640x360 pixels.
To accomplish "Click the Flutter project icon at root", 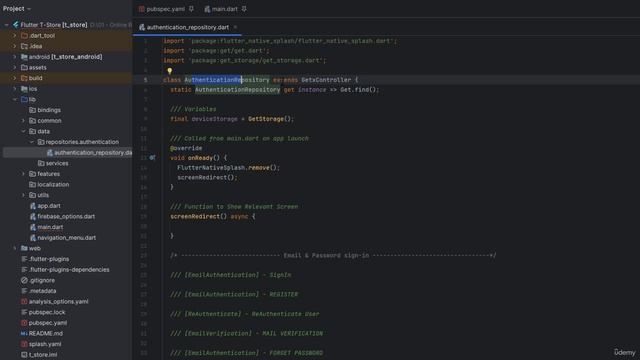I will [16, 25].
